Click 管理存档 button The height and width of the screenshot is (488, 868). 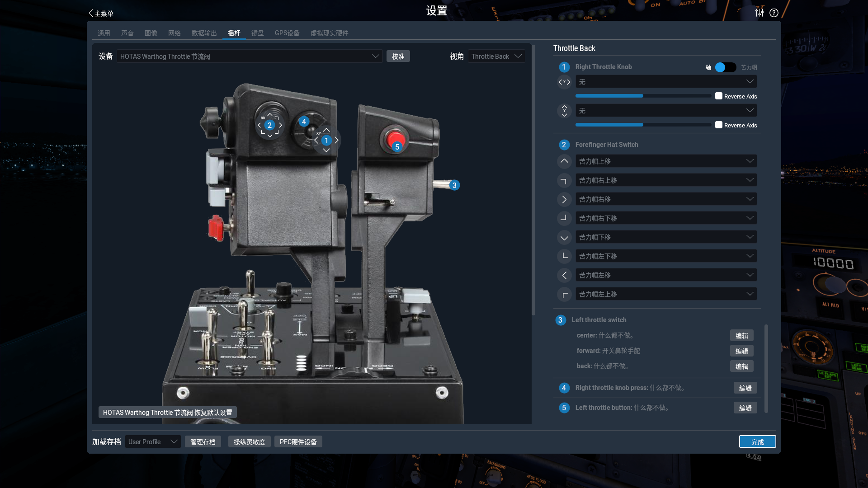click(x=203, y=442)
